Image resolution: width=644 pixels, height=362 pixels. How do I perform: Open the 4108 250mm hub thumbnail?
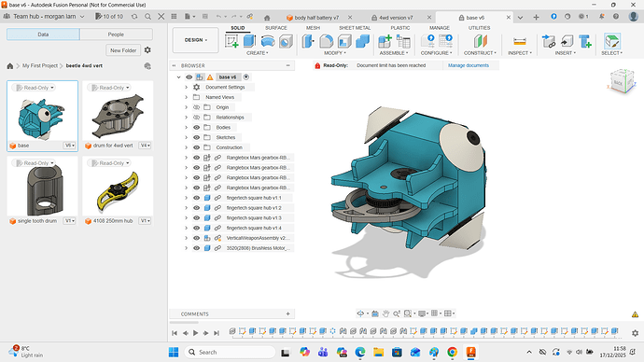[x=118, y=191]
